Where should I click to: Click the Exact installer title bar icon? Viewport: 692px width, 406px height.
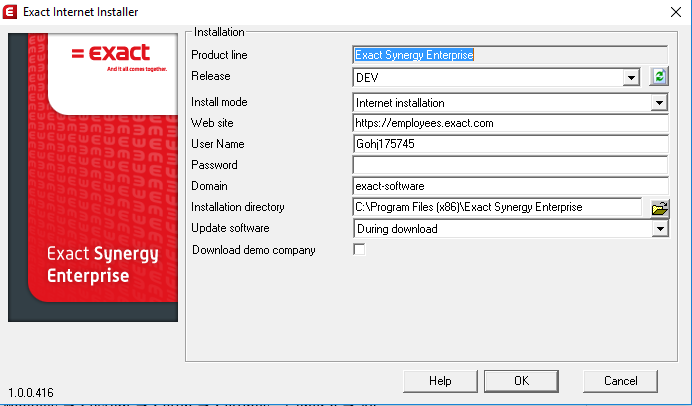[x=10, y=11]
